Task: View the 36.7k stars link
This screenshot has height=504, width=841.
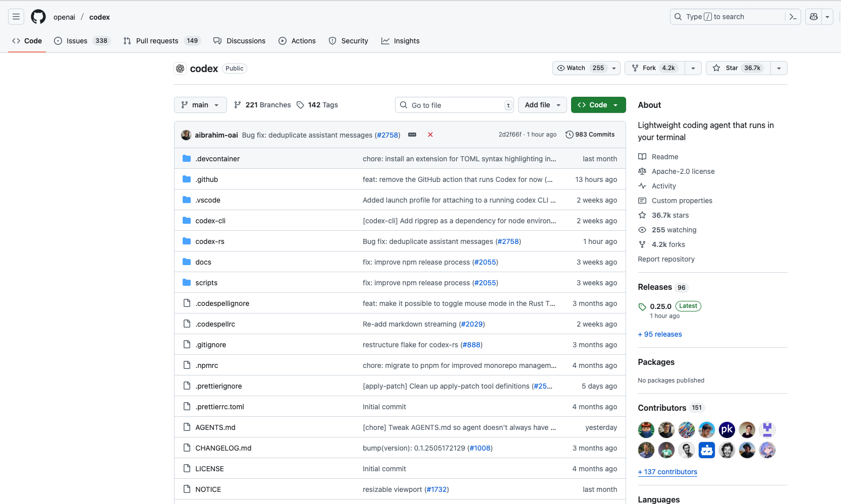Action: tap(663, 215)
